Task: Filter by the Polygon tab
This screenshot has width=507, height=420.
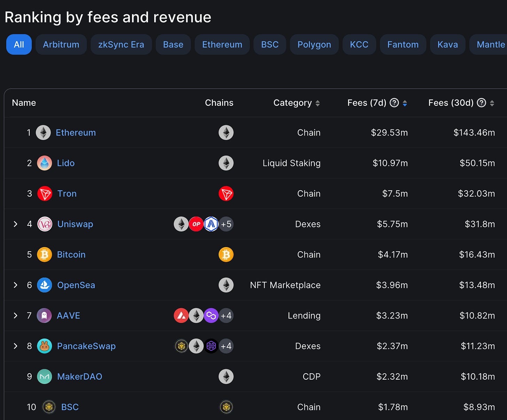Action: click(314, 45)
